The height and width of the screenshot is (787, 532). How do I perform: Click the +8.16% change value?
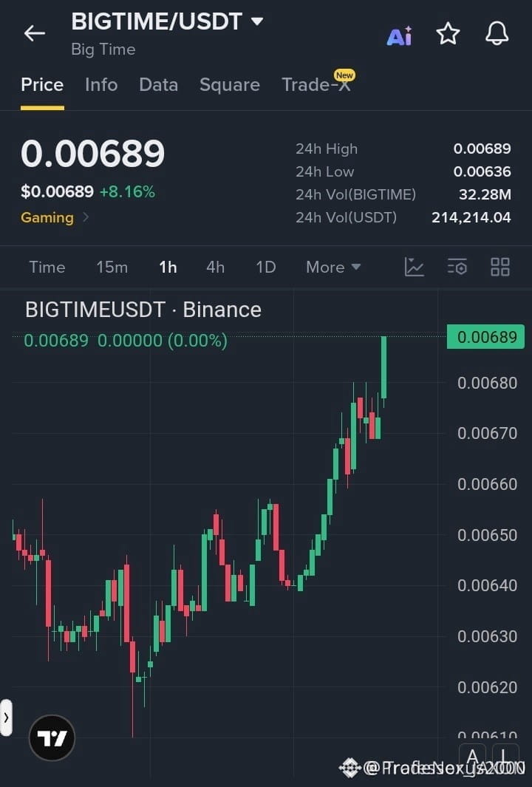click(128, 191)
